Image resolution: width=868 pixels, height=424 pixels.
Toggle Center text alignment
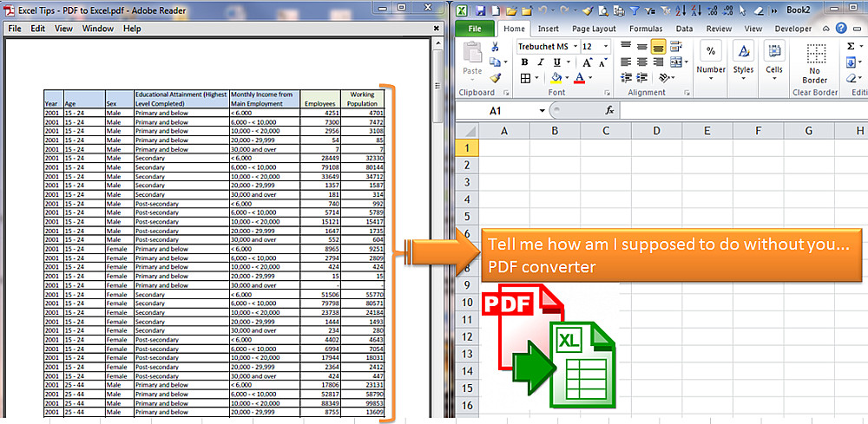(641, 62)
